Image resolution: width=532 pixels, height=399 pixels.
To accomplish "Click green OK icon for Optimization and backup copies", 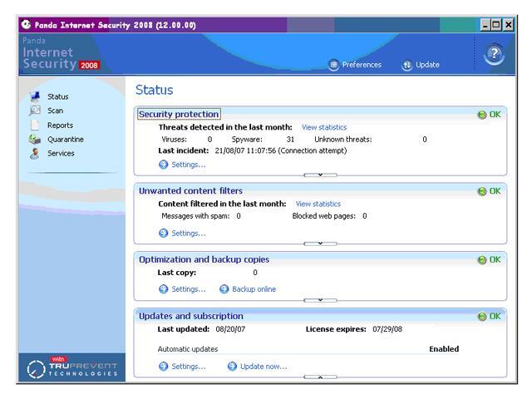I will point(482,260).
